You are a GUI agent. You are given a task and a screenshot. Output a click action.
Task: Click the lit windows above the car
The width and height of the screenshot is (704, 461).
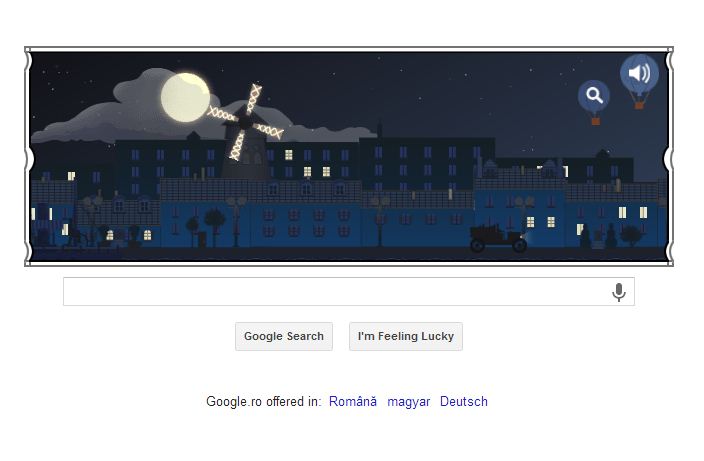pyautogui.click(x=541, y=222)
